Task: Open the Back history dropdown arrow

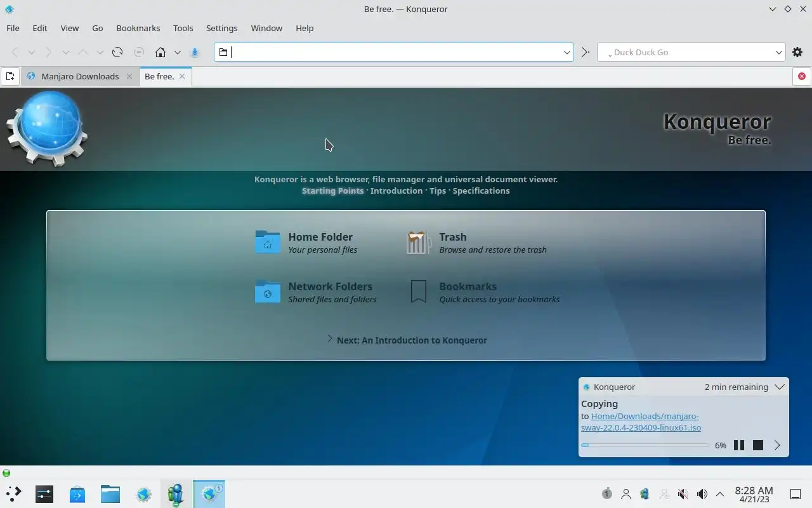Action: click(x=31, y=52)
